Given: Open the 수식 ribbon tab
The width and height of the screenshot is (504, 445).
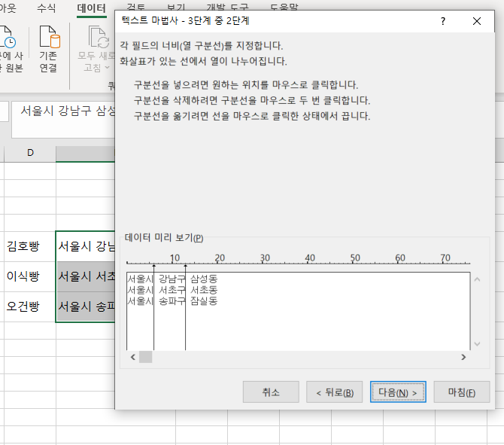Looking at the screenshot, I should pyautogui.click(x=47, y=8).
